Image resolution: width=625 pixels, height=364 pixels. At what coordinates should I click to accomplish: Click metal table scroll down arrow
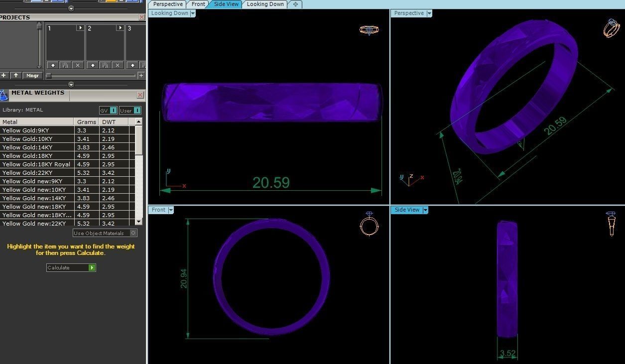(139, 222)
